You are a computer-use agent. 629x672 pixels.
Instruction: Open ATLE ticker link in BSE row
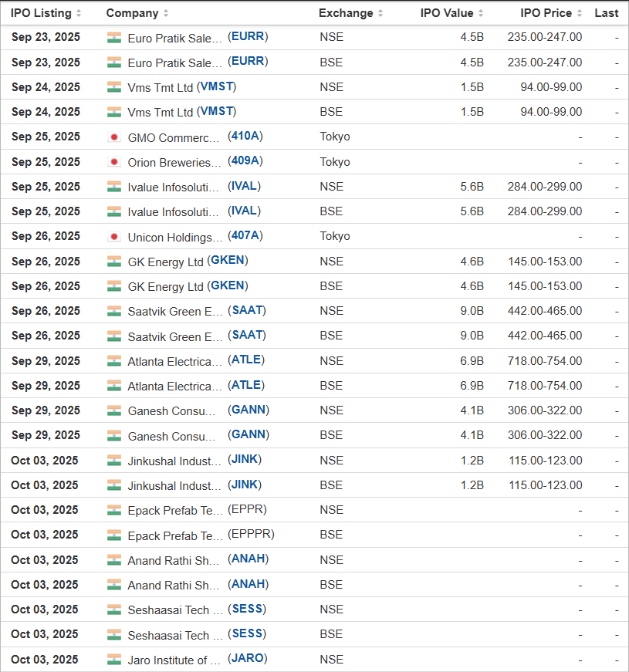(x=246, y=385)
